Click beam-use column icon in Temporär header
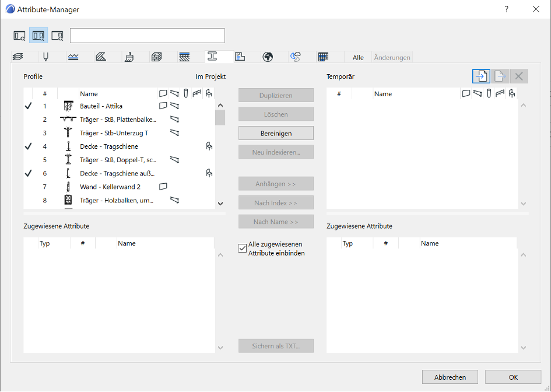 coord(478,93)
